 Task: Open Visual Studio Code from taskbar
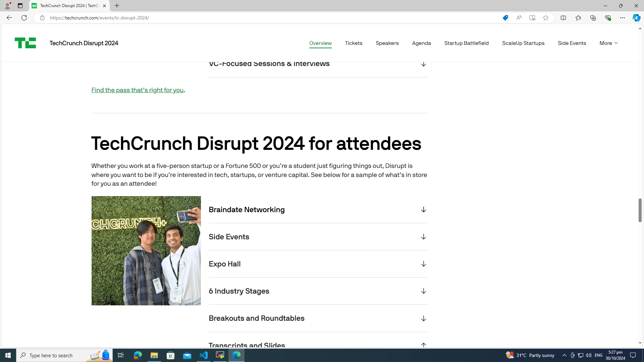point(204,355)
